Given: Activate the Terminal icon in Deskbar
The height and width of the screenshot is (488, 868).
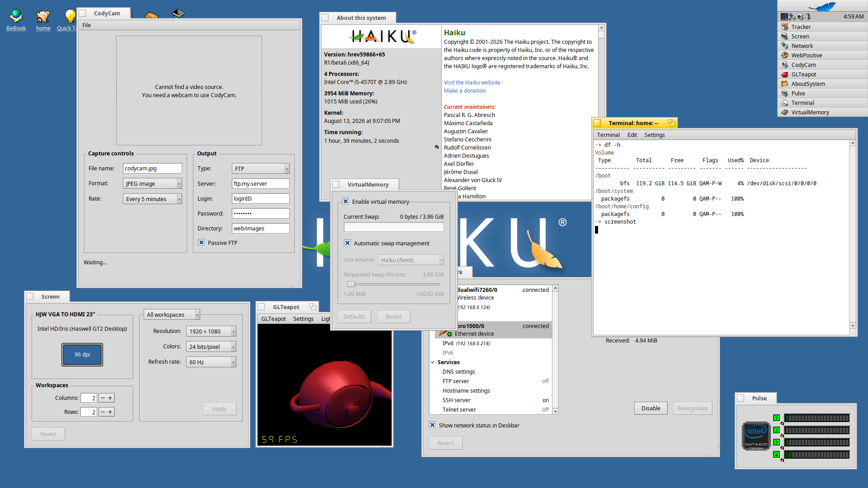Looking at the screenshot, I should click(785, 103).
